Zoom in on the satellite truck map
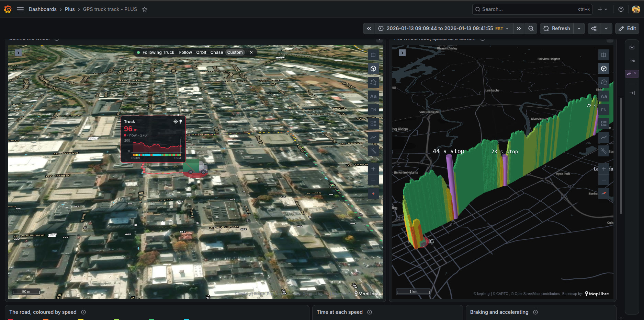The width and height of the screenshot is (644, 320). point(373,169)
